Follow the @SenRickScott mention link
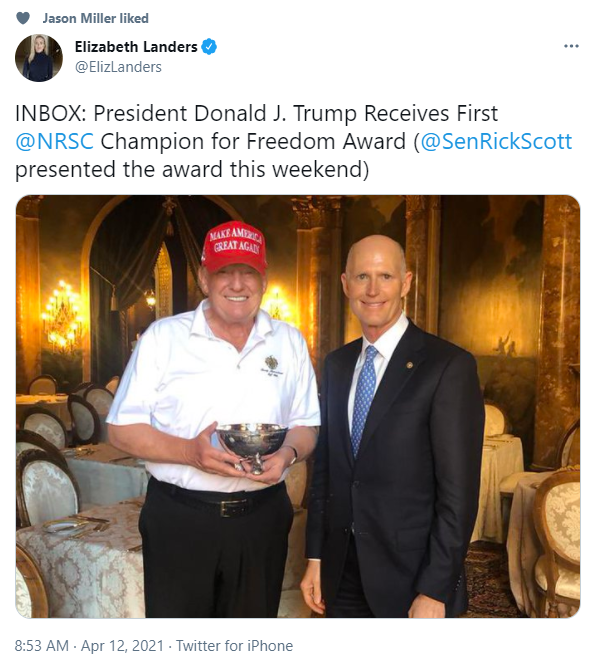Image resolution: width=594 pixels, height=668 pixels. [496, 141]
